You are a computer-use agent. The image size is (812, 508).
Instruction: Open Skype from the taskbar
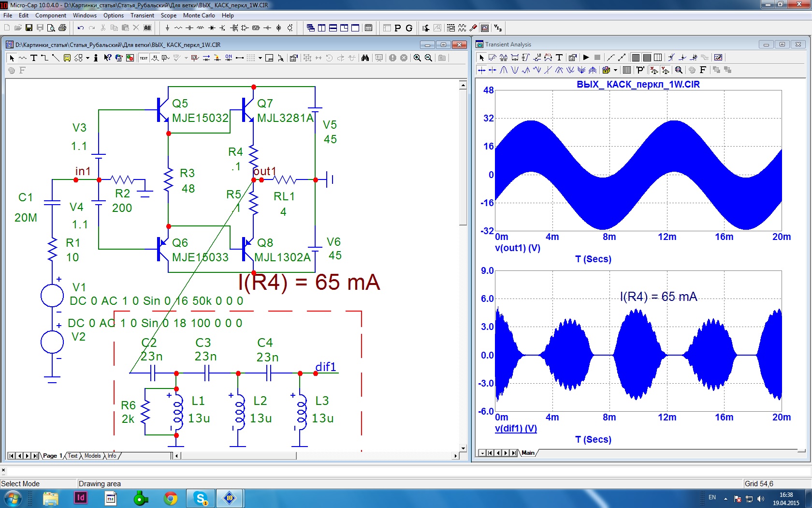(x=201, y=498)
